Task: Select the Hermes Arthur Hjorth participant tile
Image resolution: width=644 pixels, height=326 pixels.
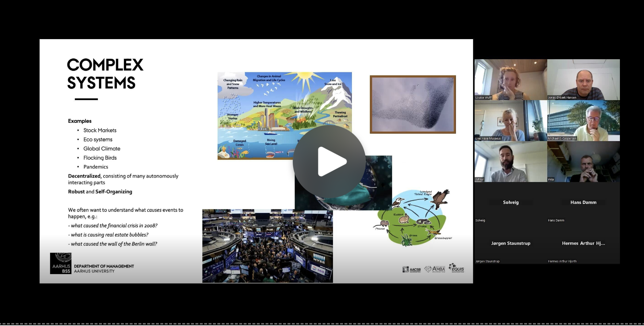Action: pos(583,243)
